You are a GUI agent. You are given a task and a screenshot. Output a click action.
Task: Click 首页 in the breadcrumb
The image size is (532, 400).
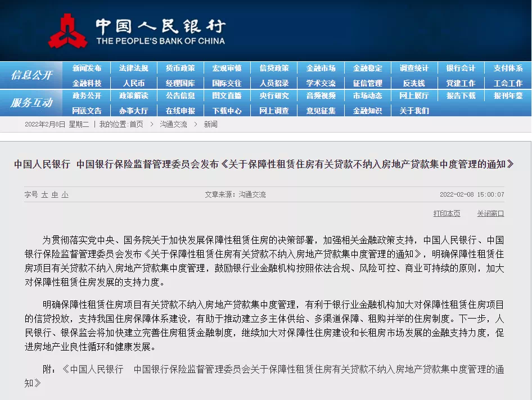click(x=137, y=124)
